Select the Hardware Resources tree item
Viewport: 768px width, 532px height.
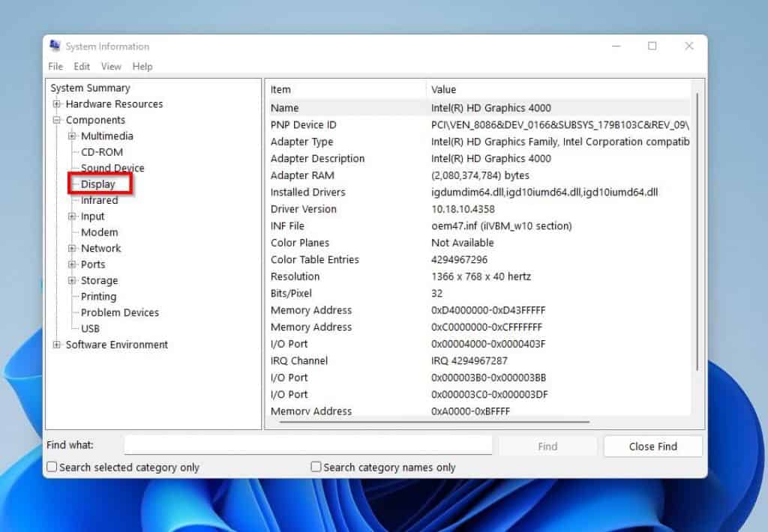[114, 103]
